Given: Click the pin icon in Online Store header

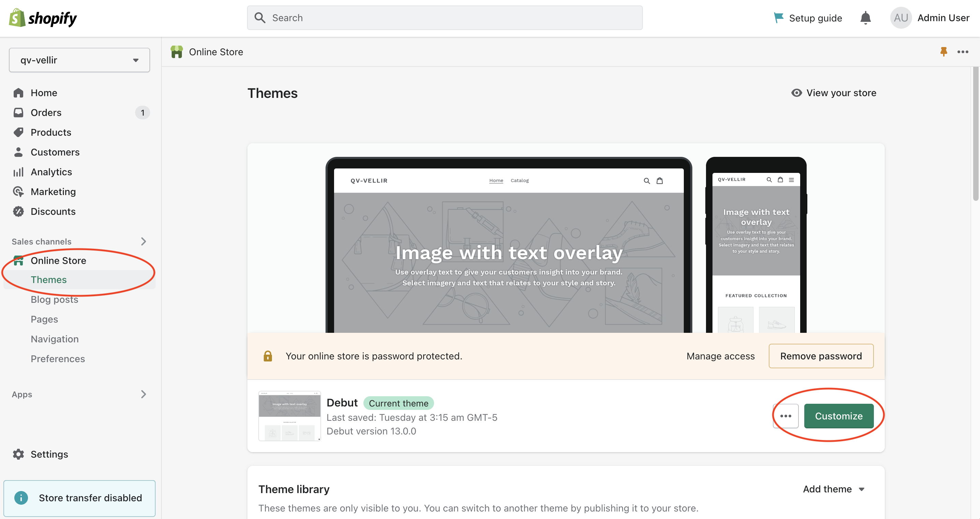Looking at the screenshot, I should pyautogui.click(x=943, y=51).
